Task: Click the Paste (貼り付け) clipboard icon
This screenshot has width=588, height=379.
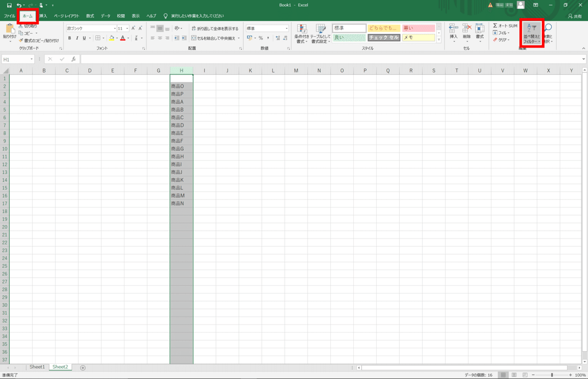Action: click(x=10, y=29)
